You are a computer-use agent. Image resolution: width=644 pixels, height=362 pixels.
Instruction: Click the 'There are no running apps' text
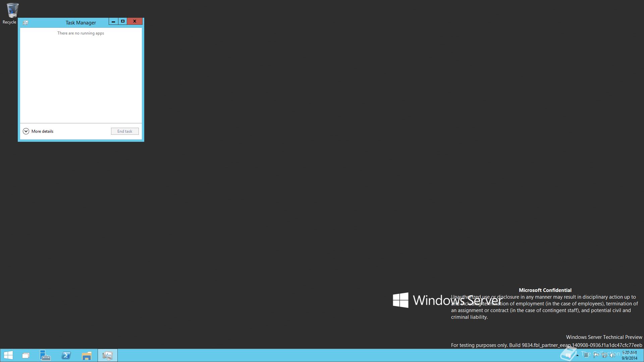80,33
